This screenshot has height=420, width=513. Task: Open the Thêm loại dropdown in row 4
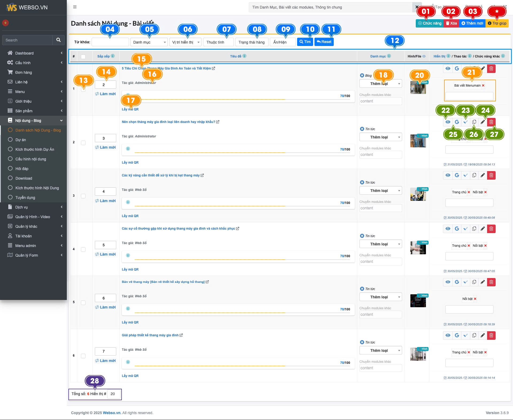(380, 244)
